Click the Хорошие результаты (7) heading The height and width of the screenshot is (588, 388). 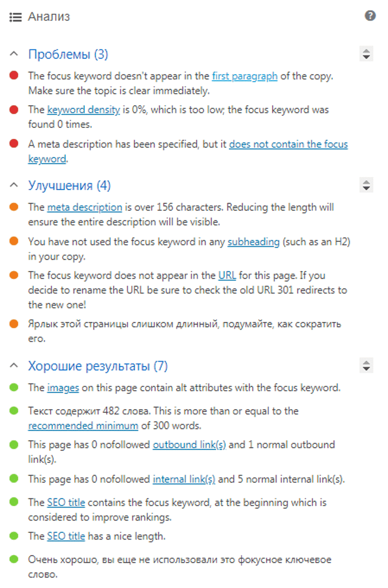click(97, 366)
